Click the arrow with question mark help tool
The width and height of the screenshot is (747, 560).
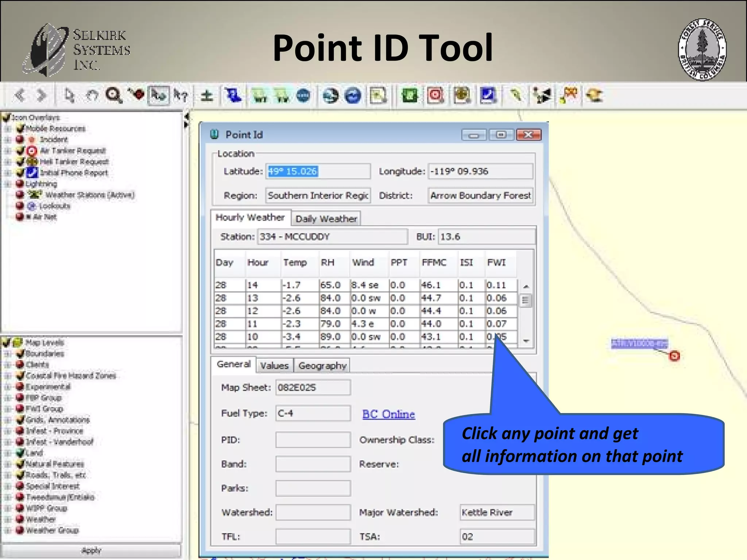point(181,96)
